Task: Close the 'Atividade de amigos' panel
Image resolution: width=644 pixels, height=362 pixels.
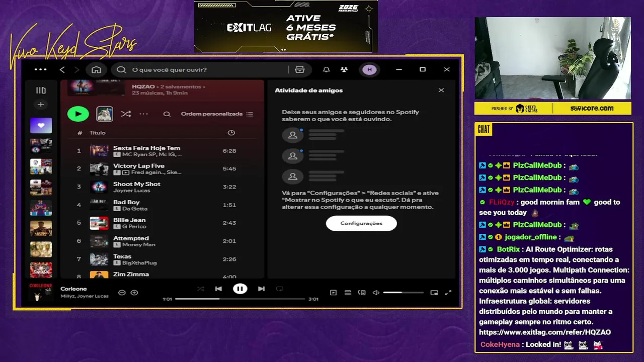Action: click(x=441, y=90)
